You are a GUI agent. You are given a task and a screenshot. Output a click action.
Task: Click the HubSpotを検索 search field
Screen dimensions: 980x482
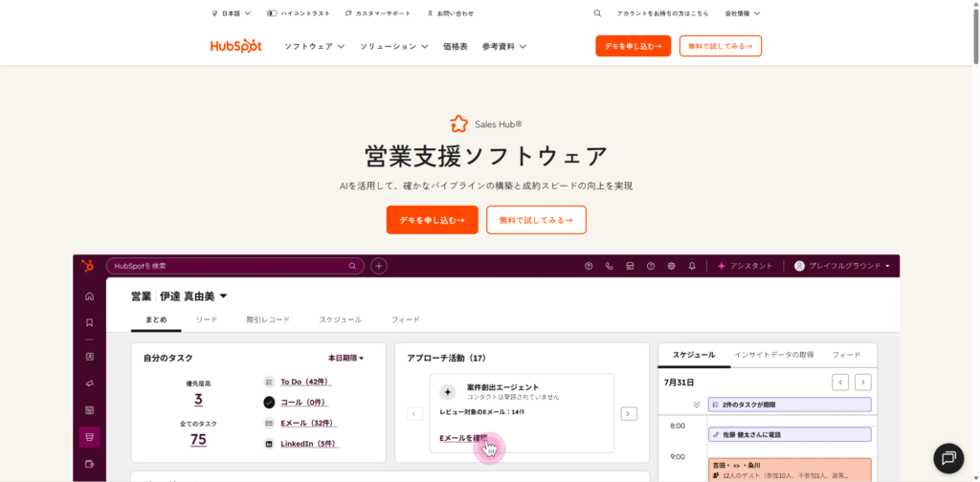point(235,266)
